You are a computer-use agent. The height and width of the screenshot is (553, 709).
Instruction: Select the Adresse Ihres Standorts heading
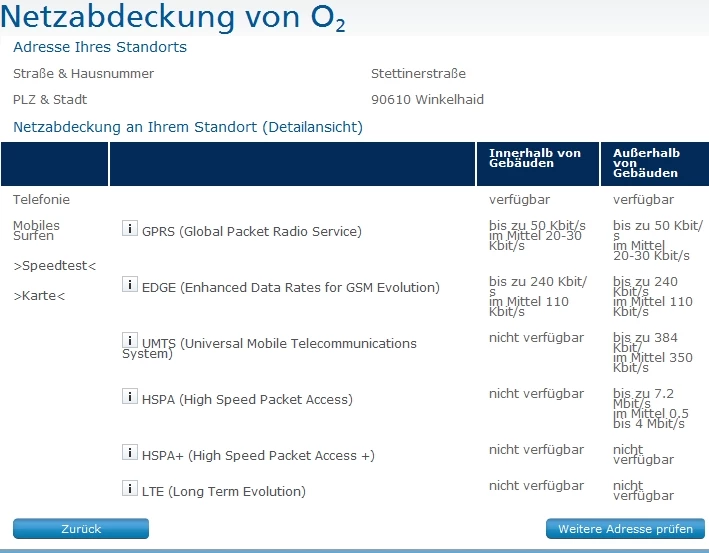point(100,47)
